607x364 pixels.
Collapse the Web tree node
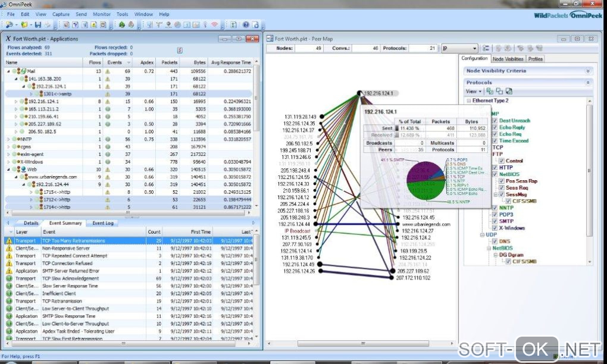coord(8,170)
